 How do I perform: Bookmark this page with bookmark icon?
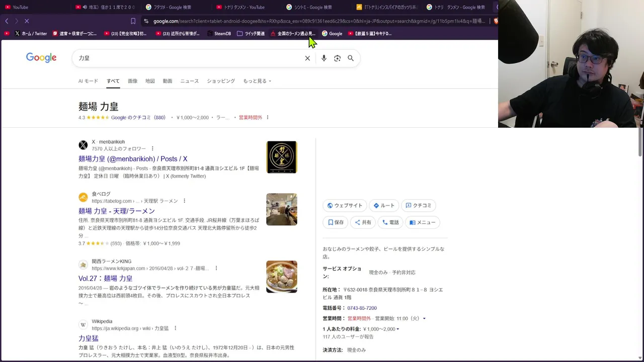pos(133,21)
